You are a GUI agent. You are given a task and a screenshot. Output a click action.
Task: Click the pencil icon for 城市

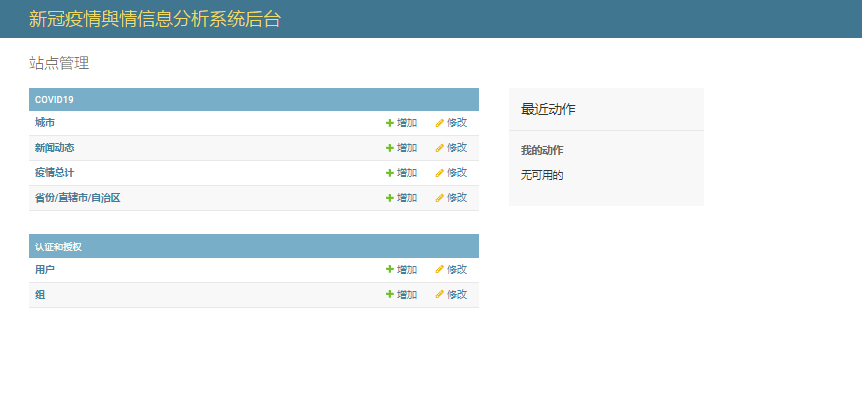click(439, 123)
